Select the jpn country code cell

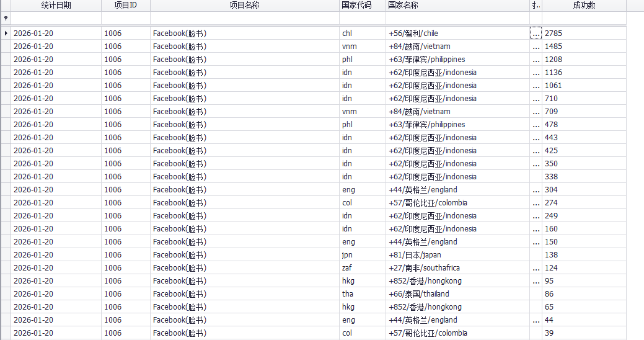point(362,255)
